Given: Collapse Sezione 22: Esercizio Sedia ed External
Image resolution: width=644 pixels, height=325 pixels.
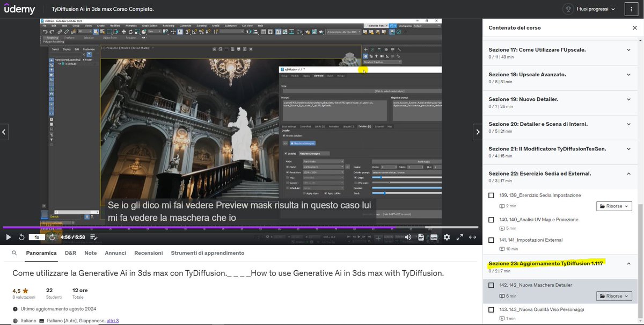Looking at the screenshot, I should (628, 174).
